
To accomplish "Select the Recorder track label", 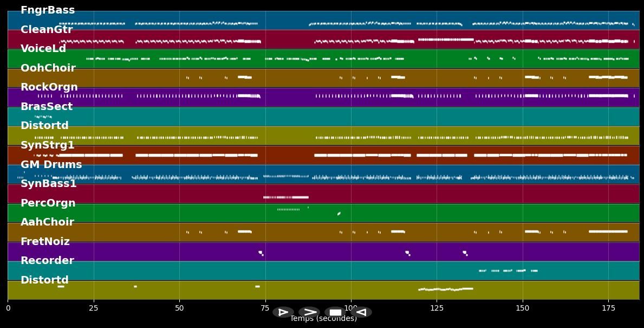I will click(47, 261).
